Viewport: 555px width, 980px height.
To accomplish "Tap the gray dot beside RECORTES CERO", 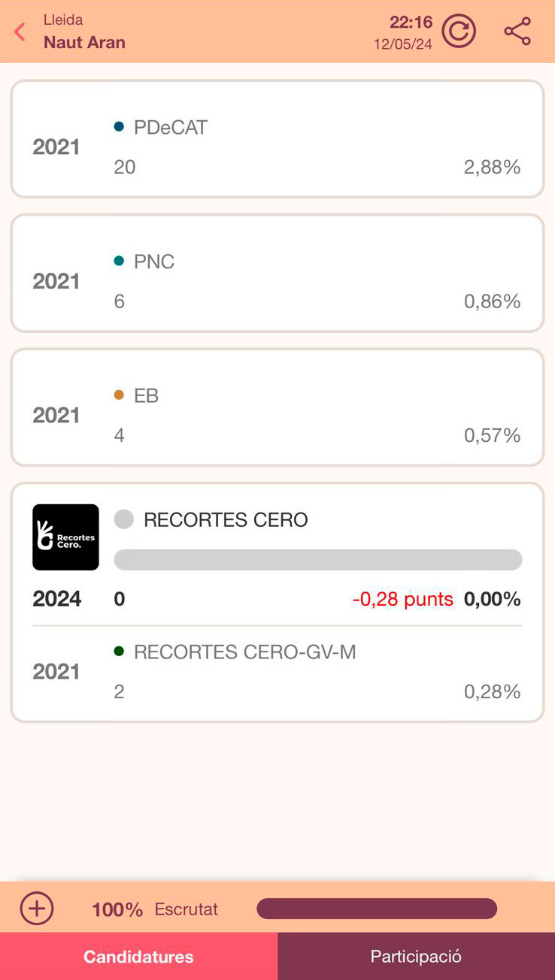I will point(124,519).
